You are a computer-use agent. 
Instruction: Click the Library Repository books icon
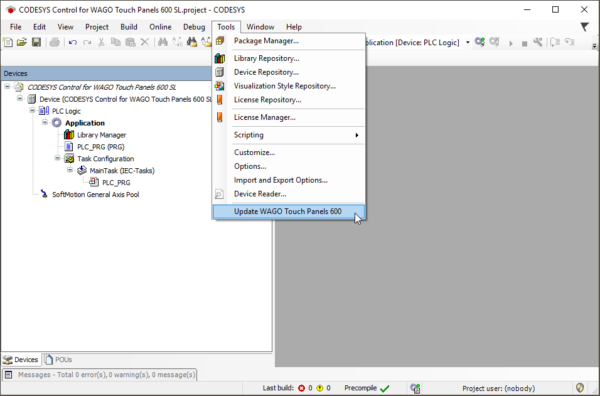[220, 58]
